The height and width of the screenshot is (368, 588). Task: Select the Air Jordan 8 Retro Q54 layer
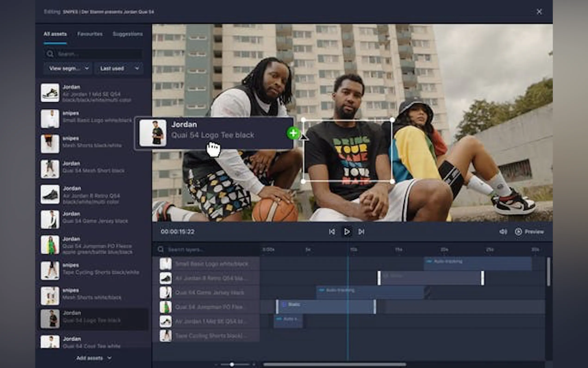[x=206, y=278]
